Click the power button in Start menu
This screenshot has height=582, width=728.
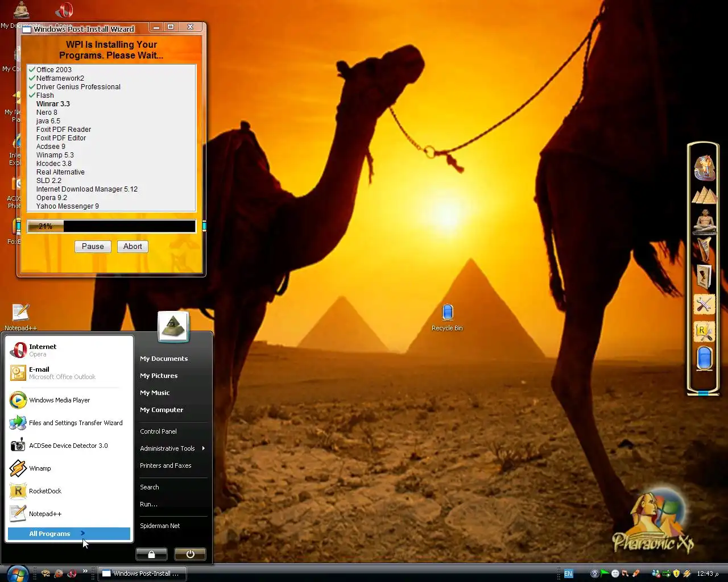[x=190, y=554]
